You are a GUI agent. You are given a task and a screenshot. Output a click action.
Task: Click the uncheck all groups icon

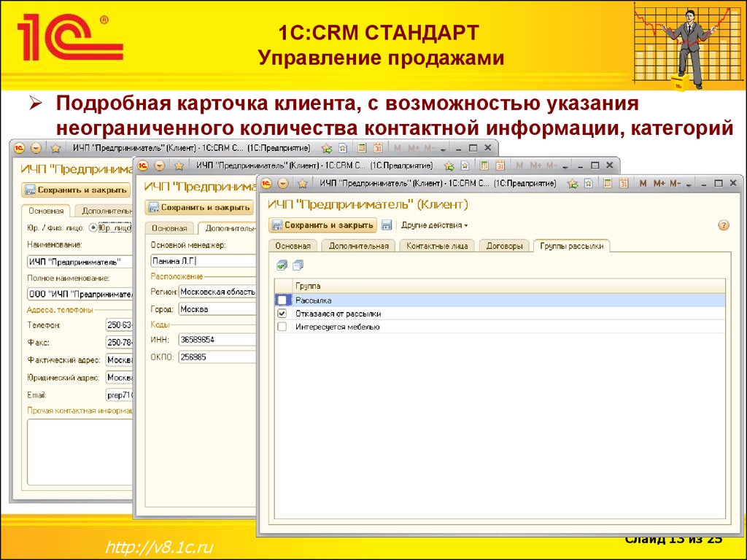click(x=297, y=265)
